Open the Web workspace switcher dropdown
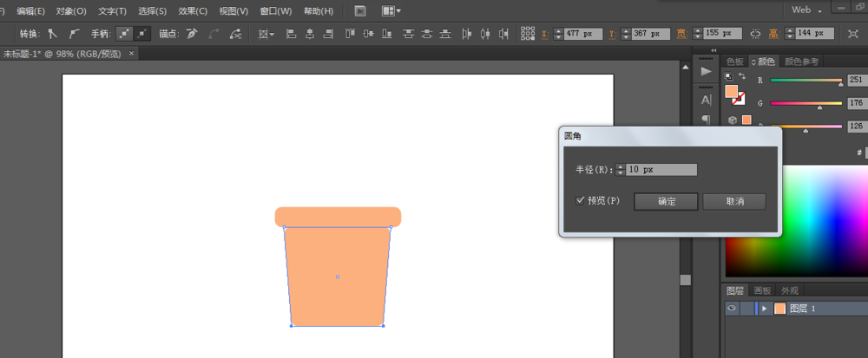Screen dimensions: 868x358 pos(806,10)
